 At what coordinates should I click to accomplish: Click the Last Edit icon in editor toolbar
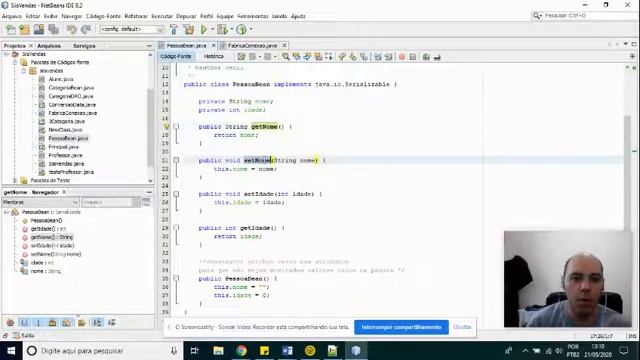(x=242, y=57)
